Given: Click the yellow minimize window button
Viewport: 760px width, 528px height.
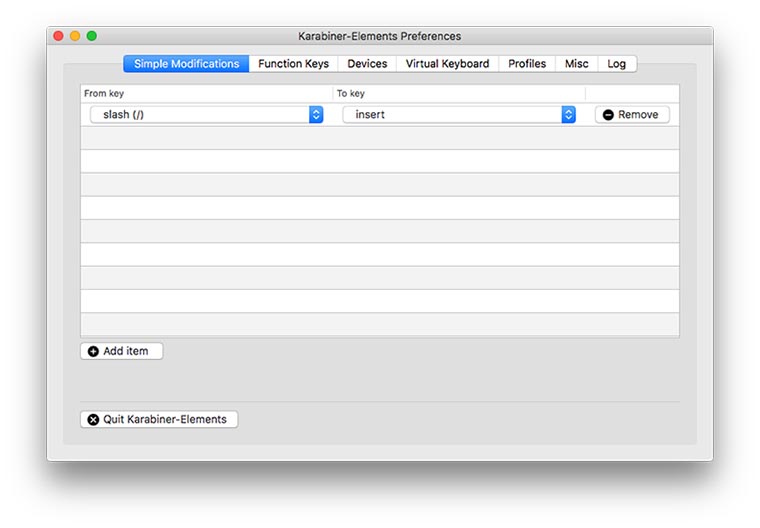Looking at the screenshot, I should [x=75, y=36].
